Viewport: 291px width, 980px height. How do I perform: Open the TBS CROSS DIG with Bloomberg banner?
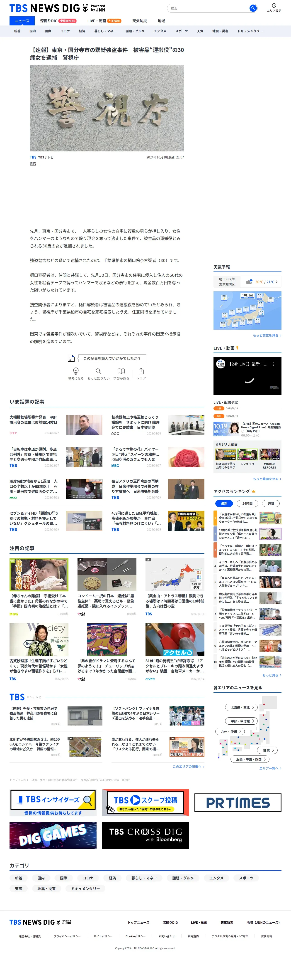pos(145,835)
